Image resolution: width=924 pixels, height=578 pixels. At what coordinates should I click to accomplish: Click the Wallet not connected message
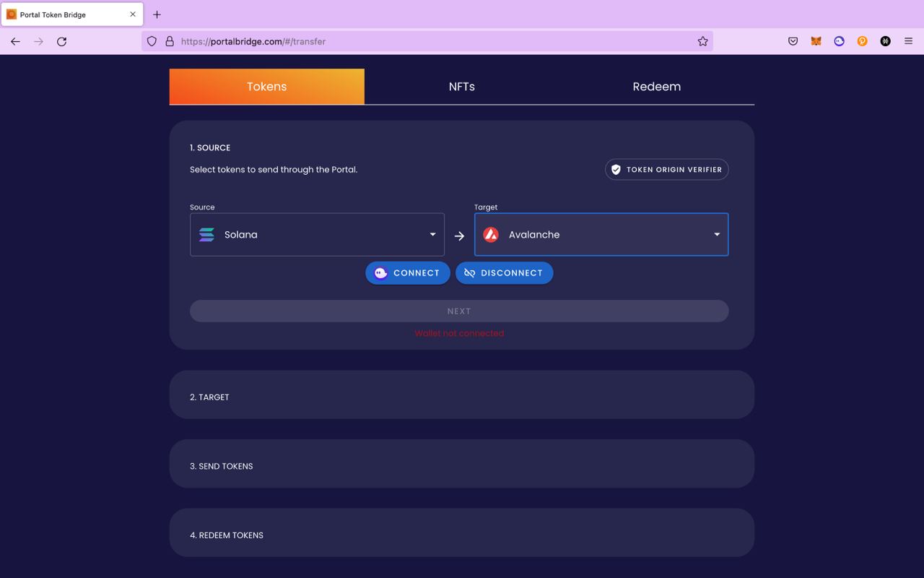tap(459, 333)
